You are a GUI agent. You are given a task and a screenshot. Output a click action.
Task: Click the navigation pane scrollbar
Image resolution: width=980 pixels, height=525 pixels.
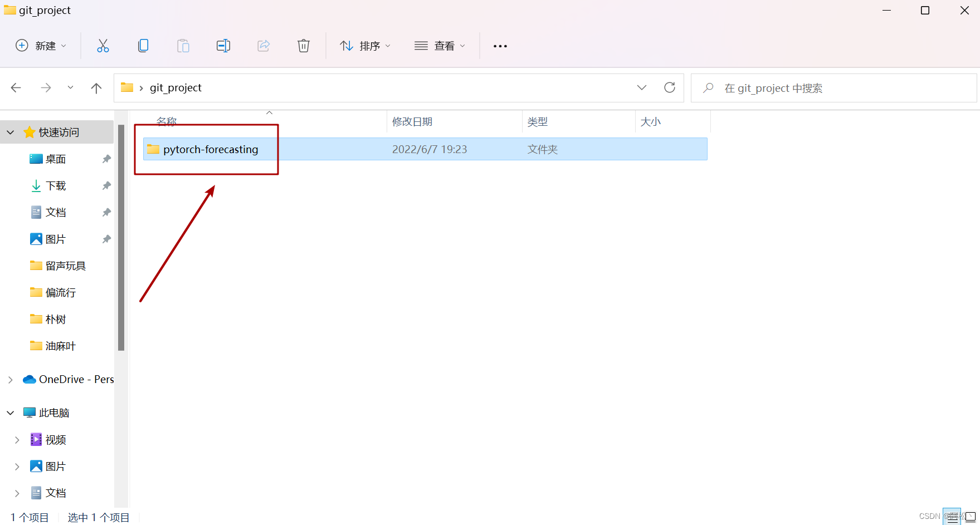pyautogui.click(x=121, y=238)
